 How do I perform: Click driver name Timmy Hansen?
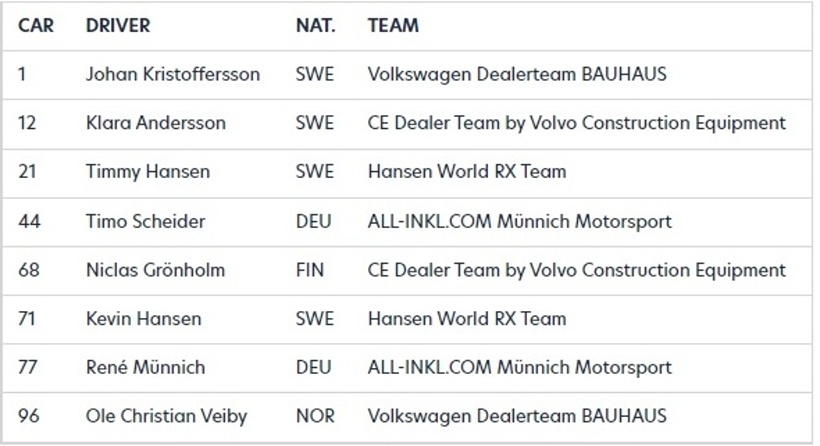pyautogui.click(x=148, y=171)
